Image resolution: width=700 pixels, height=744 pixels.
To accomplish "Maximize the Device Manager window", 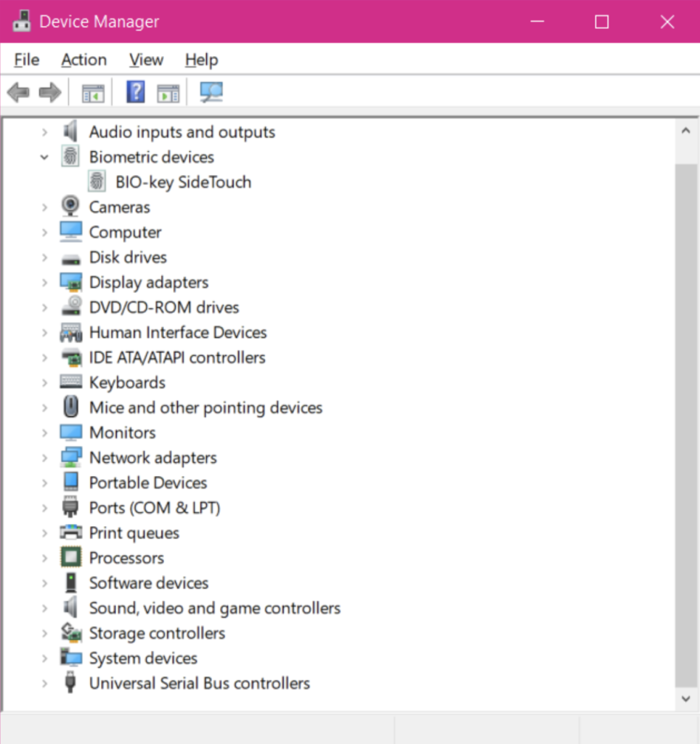I will pos(602,21).
